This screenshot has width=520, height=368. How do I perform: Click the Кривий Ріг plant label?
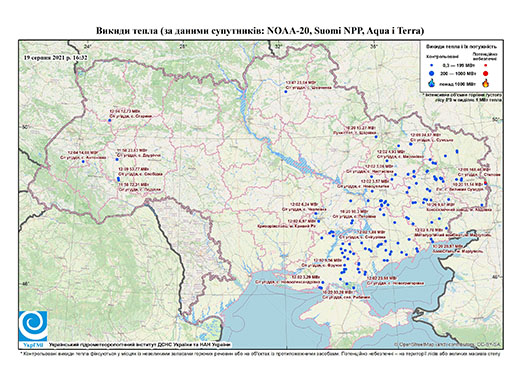coord(286,226)
